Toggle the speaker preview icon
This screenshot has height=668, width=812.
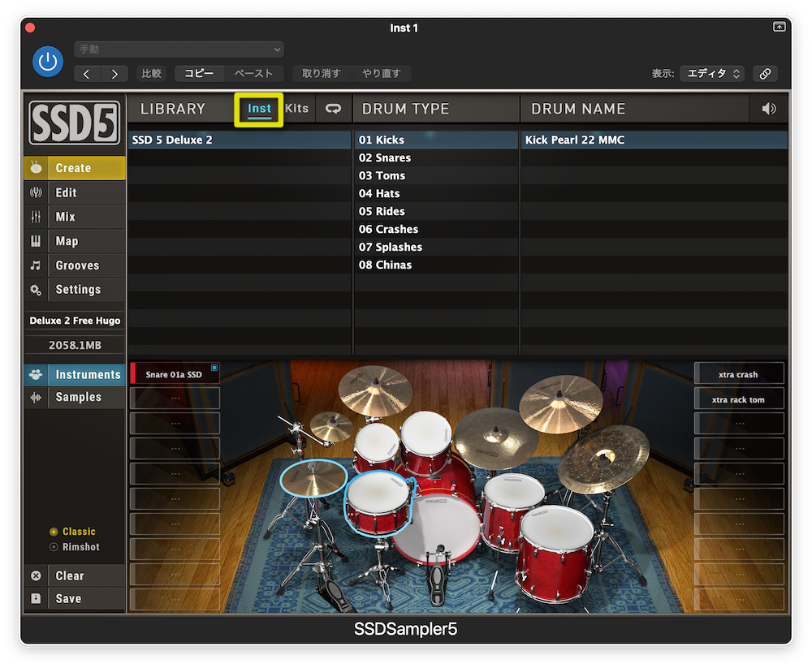[x=768, y=109]
